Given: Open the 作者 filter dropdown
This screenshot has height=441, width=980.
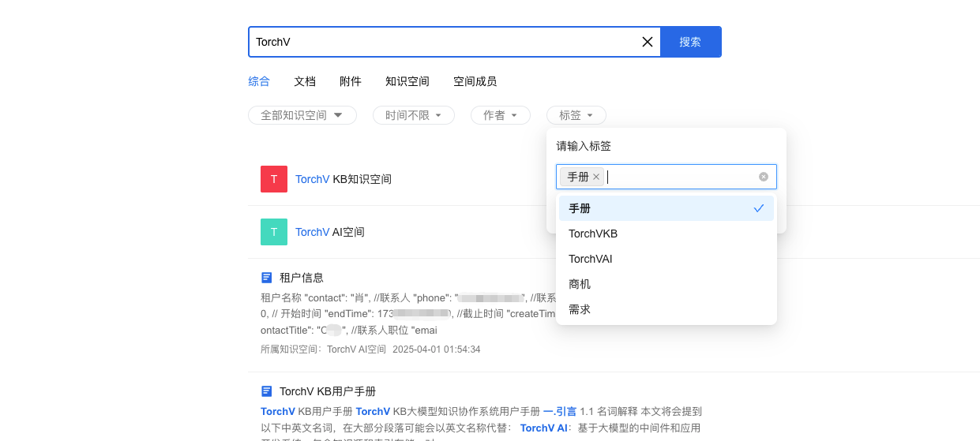Looking at the screenshot, I should [501, 115].
